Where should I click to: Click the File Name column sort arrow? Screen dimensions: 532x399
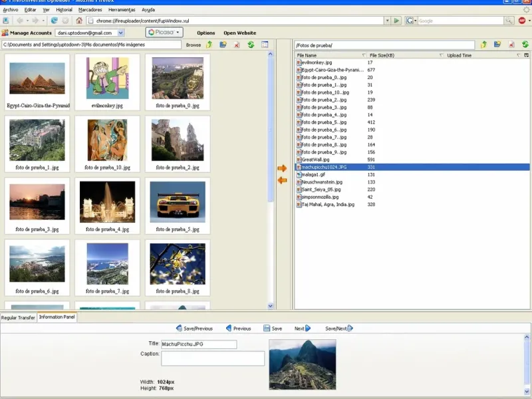tap(364, 55)
